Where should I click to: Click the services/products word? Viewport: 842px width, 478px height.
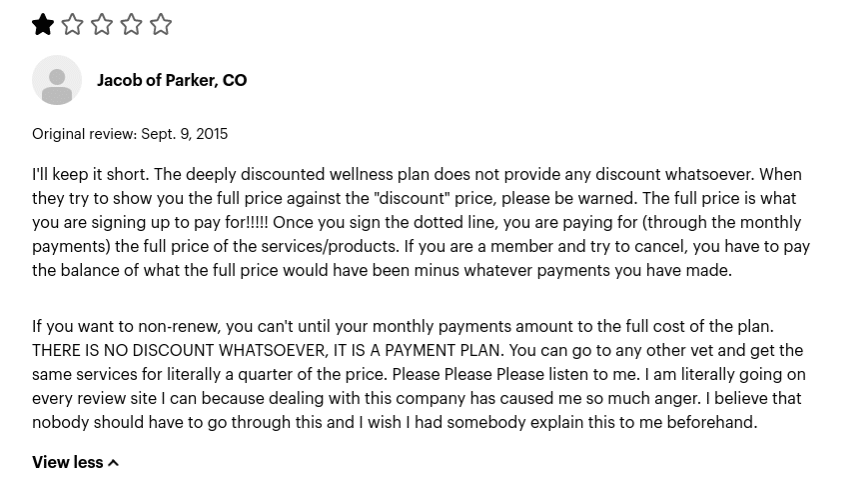tap(330, 247)
